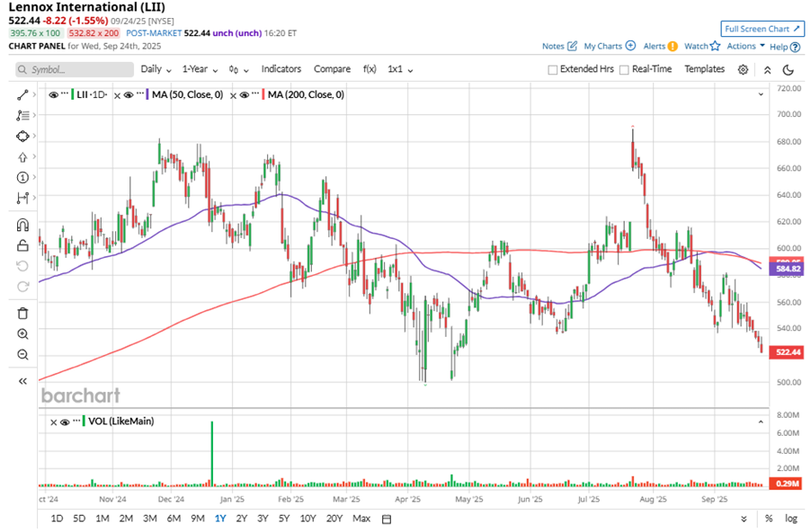Switch to dark mode moon icon
811x532 pixels.
pos(789,69)
